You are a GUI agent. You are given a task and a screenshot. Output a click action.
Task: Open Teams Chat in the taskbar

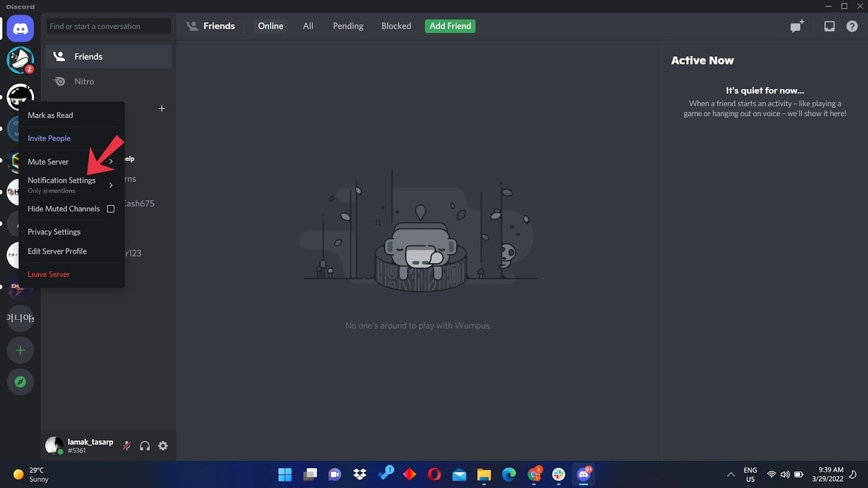(x=335, y=475)
